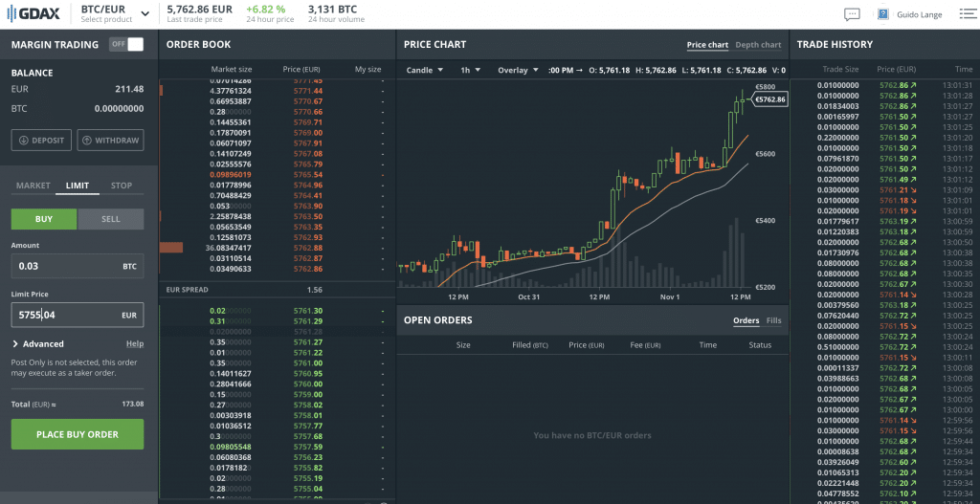
Task: Click the current price label €5762.86 on chart
Action: [x=769, y=99]
